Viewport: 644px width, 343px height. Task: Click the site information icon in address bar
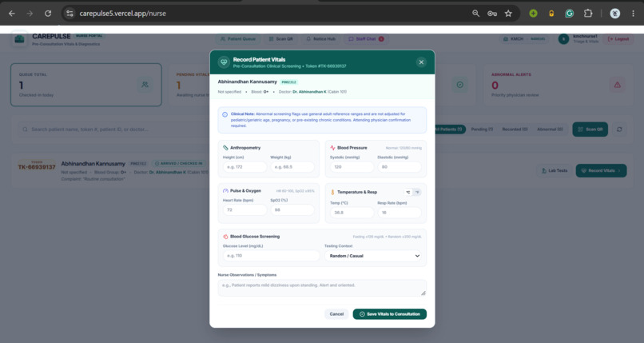point(70,14)
